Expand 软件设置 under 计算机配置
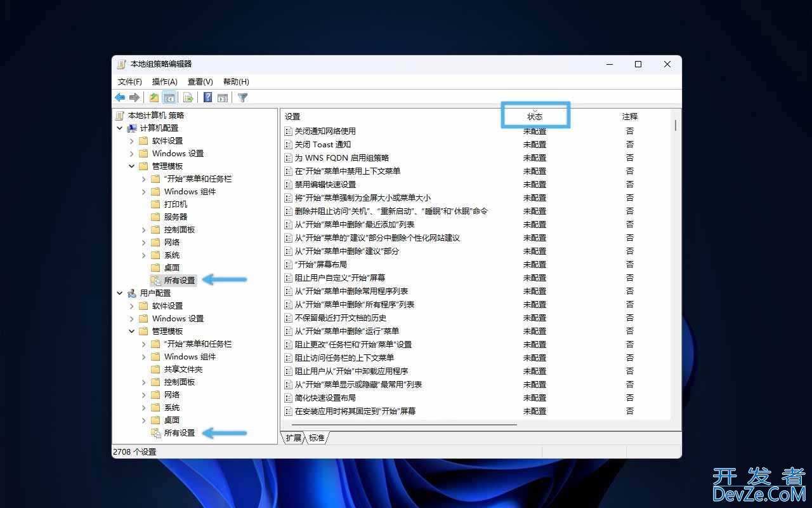This screenshot has height=508, width=812. pos(132,141)
